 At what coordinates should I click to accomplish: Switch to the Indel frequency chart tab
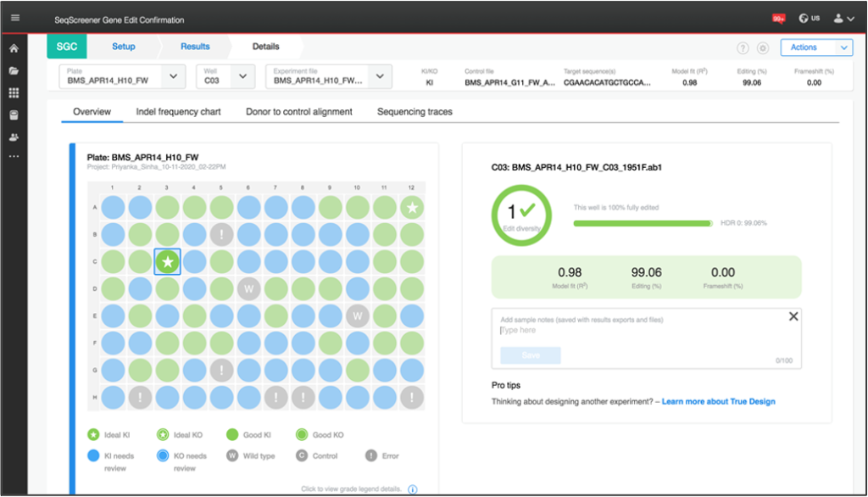pyautogui.click(x=178, y=111)
